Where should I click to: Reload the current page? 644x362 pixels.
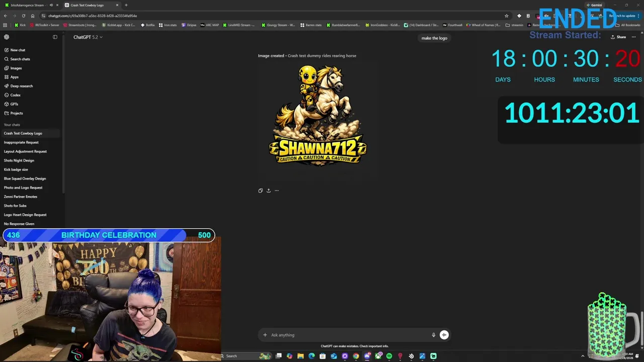[23, 16]
